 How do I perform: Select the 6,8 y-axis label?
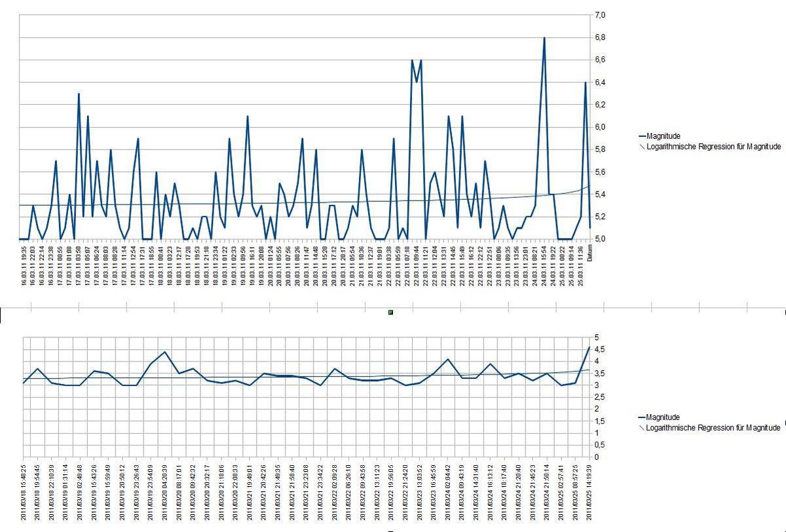point(599,37)
